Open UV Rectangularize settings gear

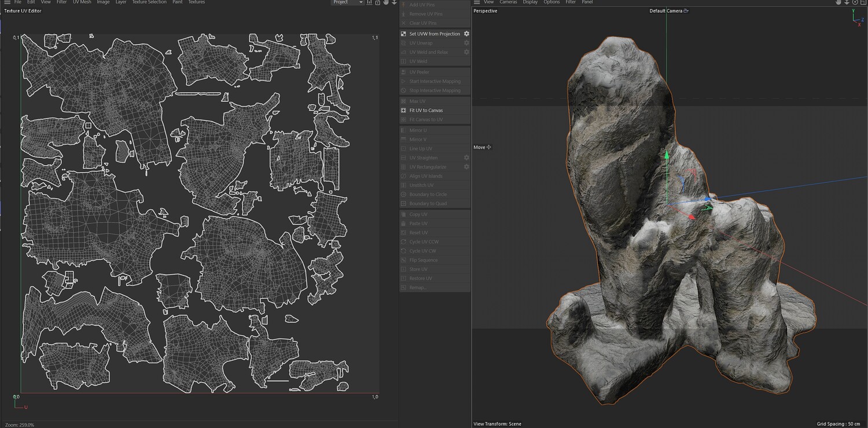466,167
